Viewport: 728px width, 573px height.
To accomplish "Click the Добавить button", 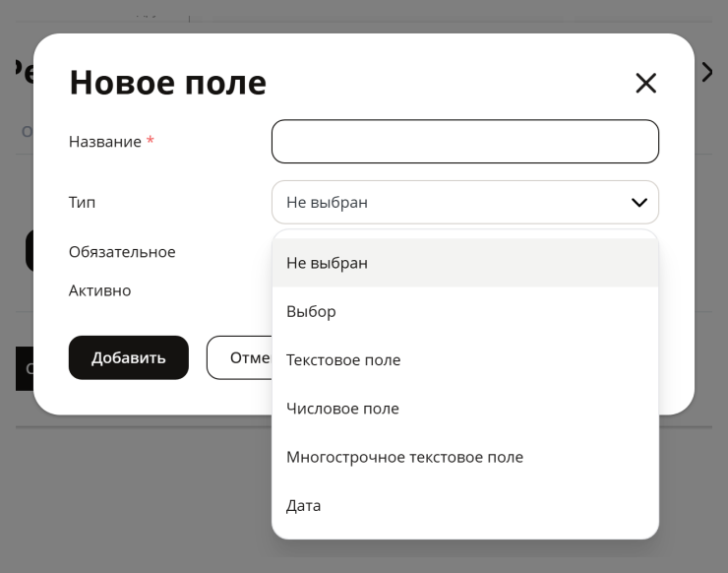I will [129, 357].
